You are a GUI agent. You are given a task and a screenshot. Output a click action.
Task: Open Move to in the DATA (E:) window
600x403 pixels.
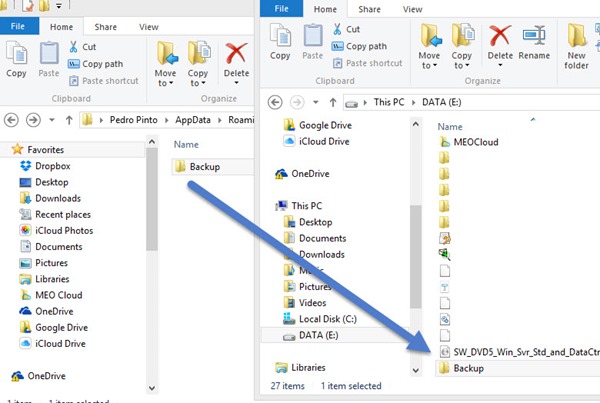pyautogui.click(x=429, y=46)
